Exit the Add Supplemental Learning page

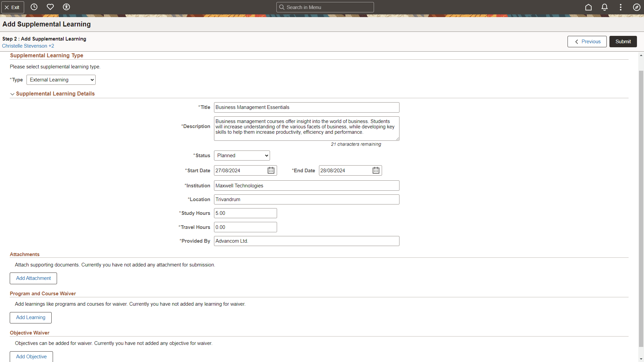(x=12, y=7)
